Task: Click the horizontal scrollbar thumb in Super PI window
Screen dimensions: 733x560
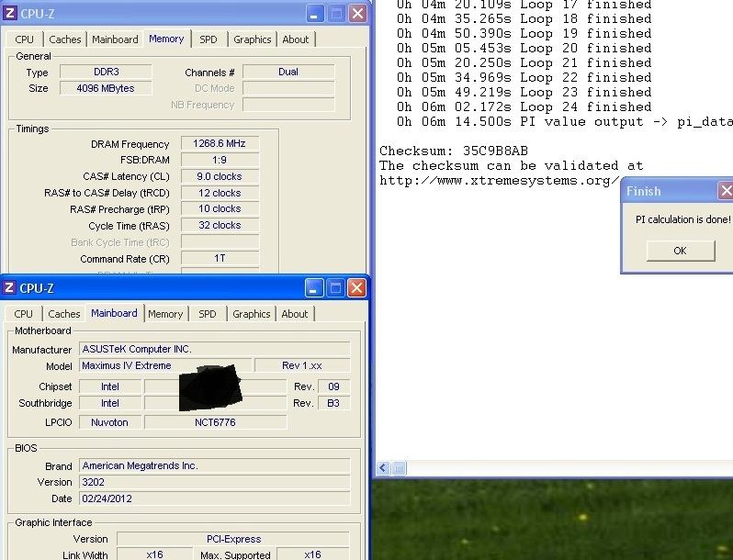Action: point(400,467)
